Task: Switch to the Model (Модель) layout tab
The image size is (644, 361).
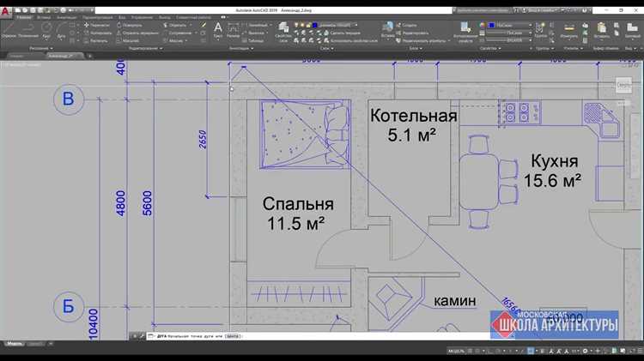Action: pyautogui.click(x=15, y=343)
